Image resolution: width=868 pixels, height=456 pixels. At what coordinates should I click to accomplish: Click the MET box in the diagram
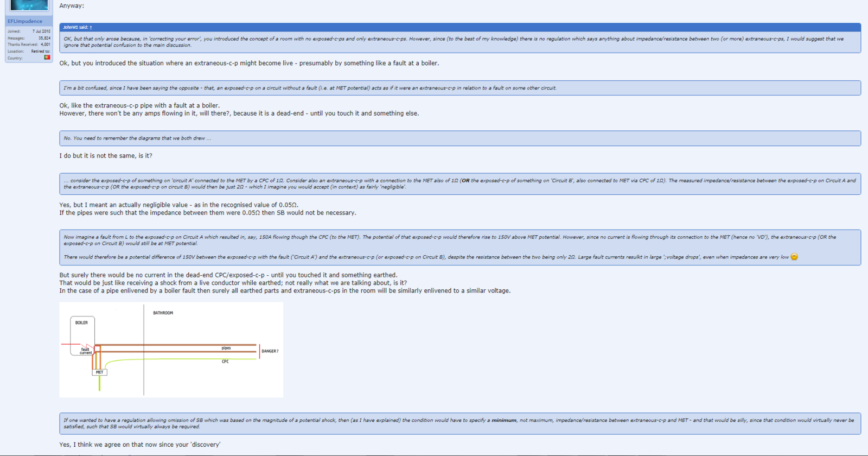tap(99, 372)
